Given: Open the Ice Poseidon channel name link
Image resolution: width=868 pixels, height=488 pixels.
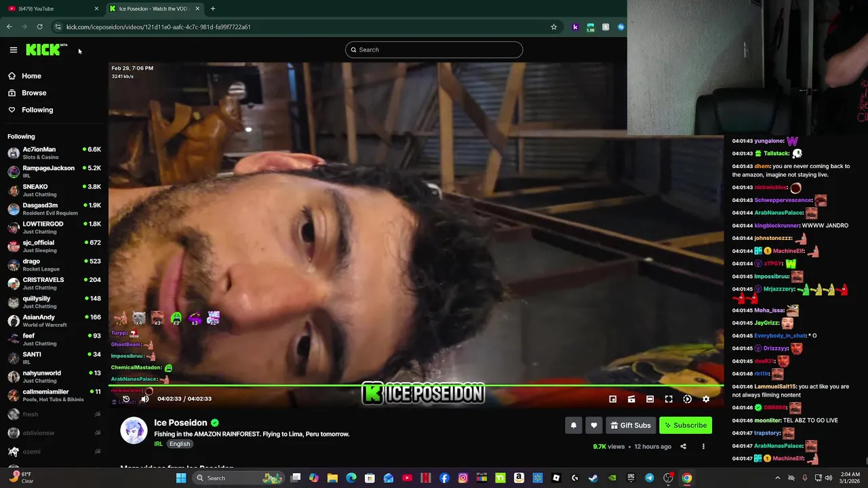Looking at the screenshot, I should click(x=180, y=423).
